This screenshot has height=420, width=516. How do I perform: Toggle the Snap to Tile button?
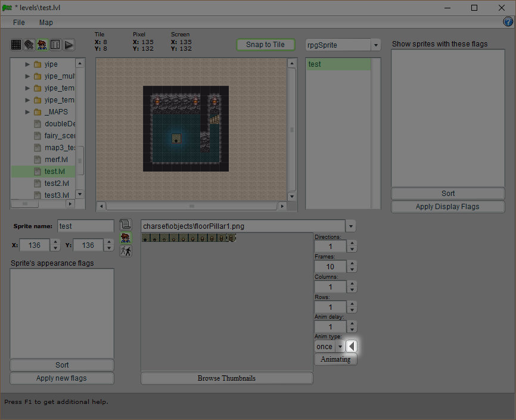coord(265,45)
